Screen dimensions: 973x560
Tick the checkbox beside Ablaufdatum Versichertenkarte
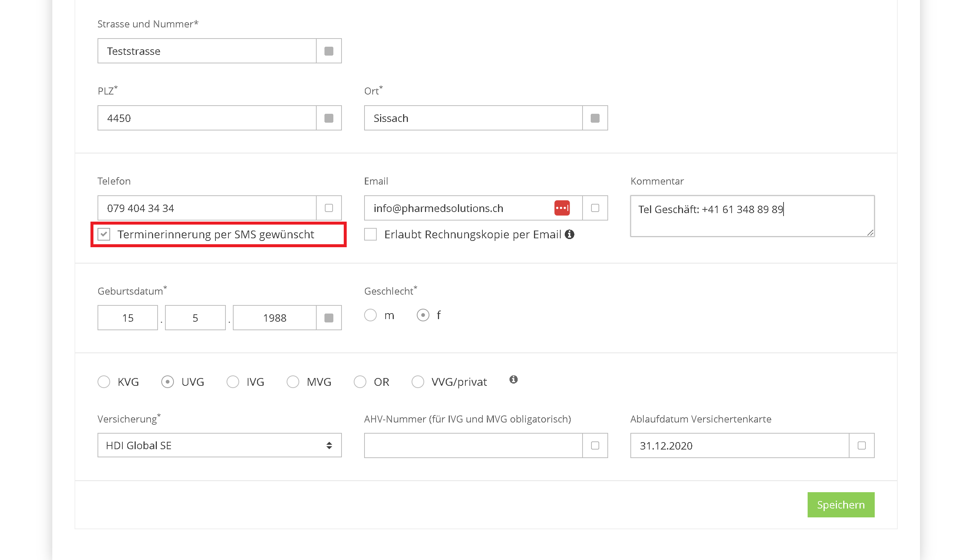click(x=861, y=445)
